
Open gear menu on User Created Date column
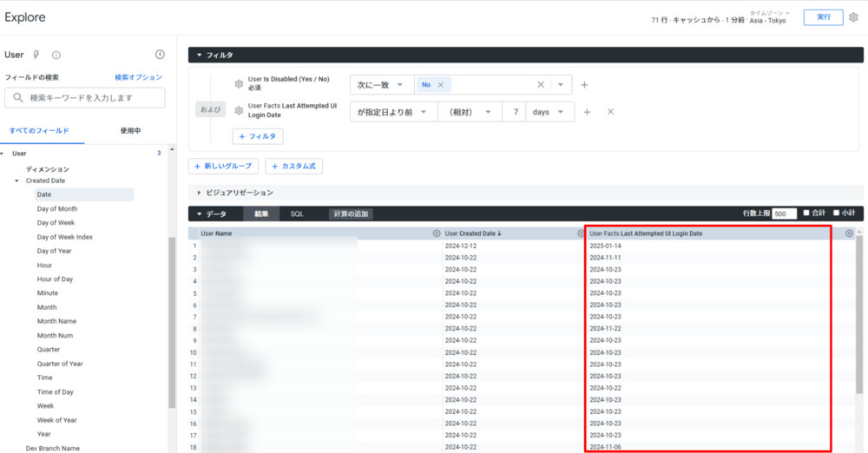point(581,233)
